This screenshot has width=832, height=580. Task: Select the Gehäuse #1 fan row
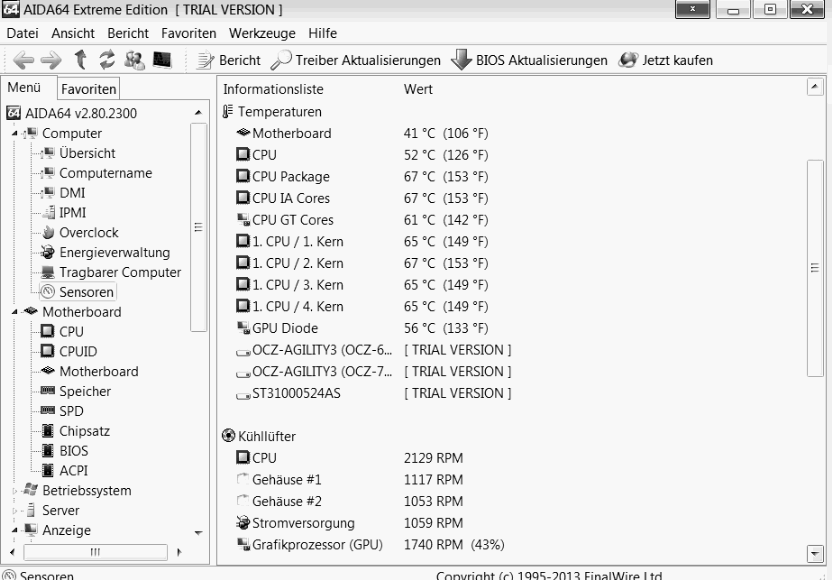pos(350,480)
